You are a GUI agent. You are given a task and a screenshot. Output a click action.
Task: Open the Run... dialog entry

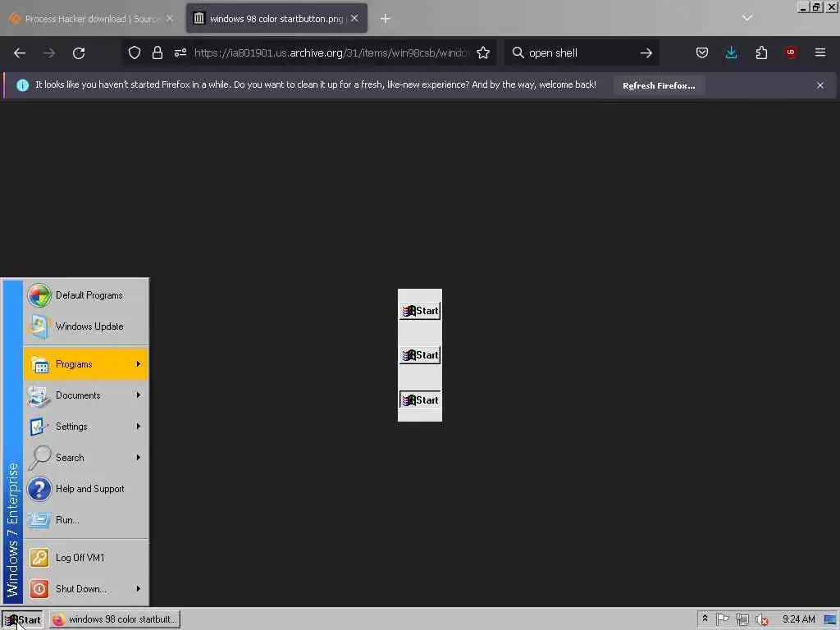[86, 519]
